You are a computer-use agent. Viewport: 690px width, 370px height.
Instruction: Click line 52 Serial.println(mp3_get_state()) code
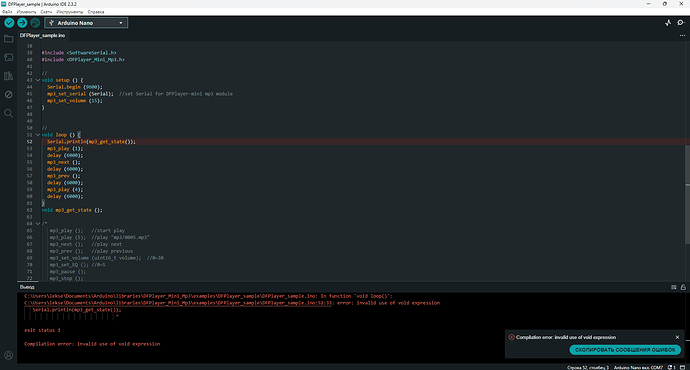(92, 142)
